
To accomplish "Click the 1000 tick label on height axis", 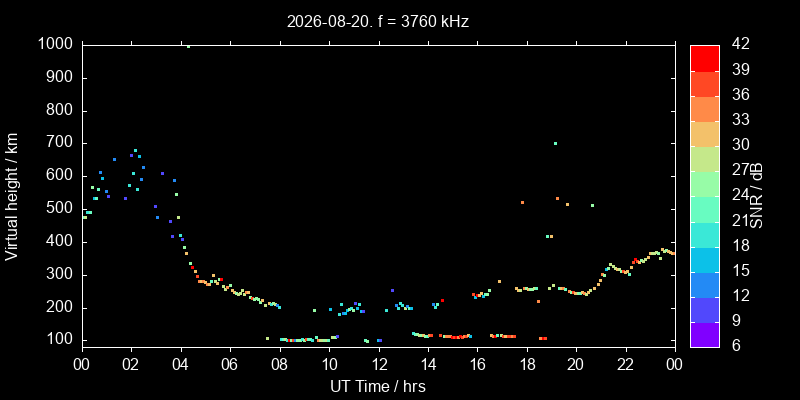I will pyautogui.click(x=56, y=44).
